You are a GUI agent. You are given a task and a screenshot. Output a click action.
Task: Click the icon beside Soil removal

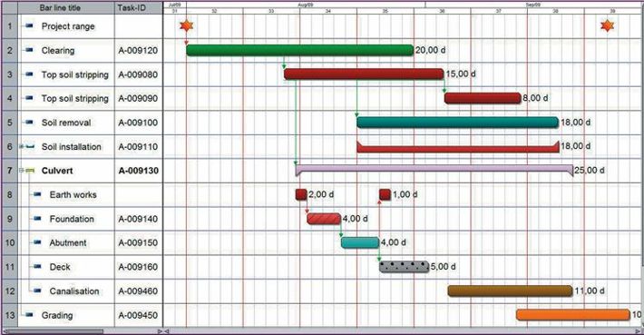(29, 122)
